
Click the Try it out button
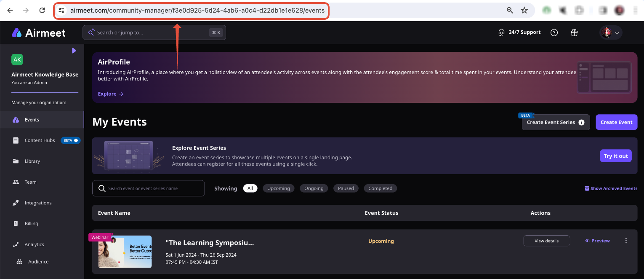616,156
